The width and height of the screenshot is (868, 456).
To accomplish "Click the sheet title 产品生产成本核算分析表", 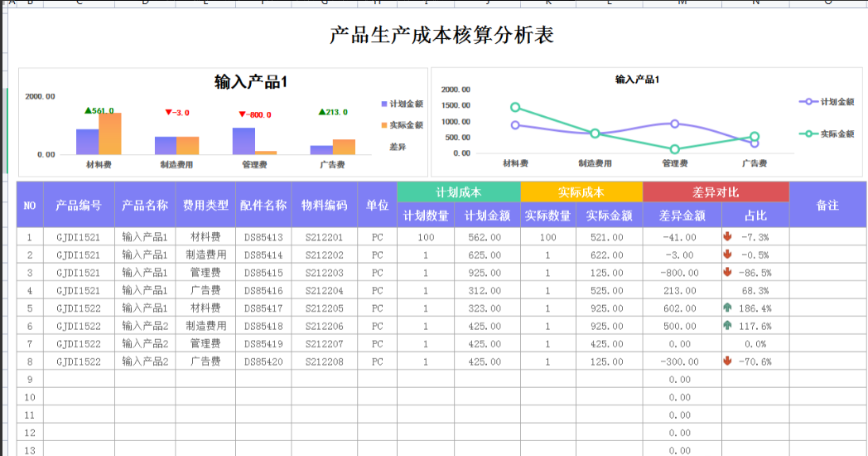I will pyautogui.click(x=441, y=35).
